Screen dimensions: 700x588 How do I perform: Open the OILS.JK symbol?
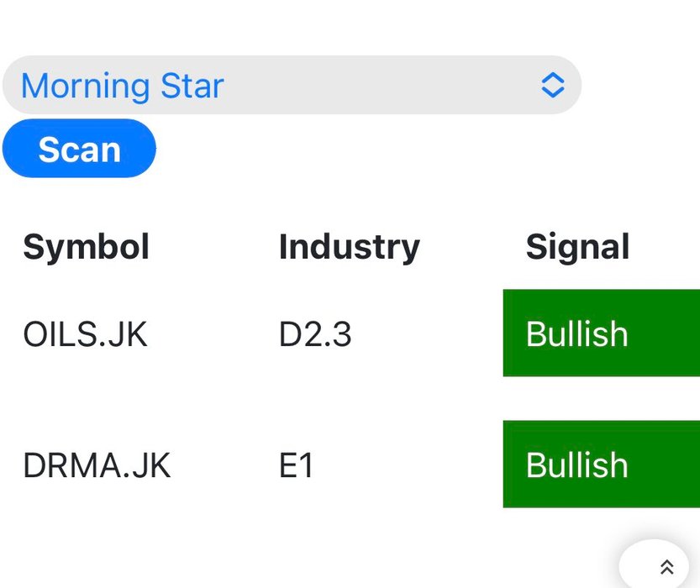point(85,334)
